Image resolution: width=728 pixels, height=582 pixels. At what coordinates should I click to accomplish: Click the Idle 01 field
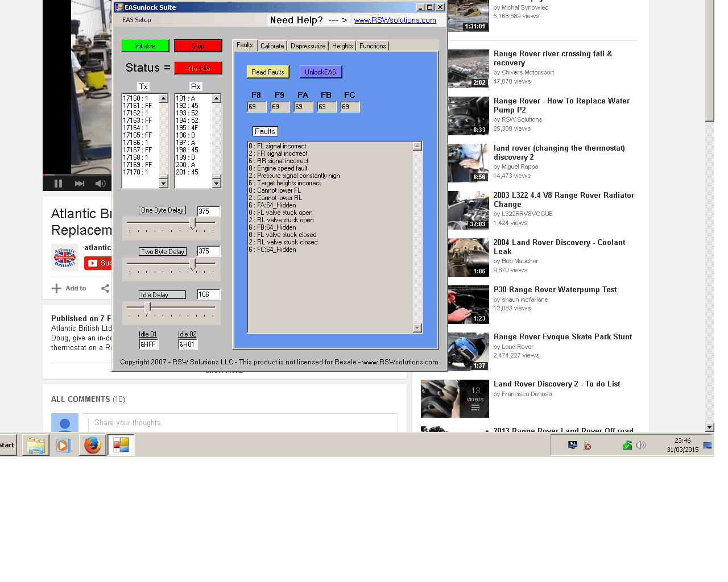148,344
